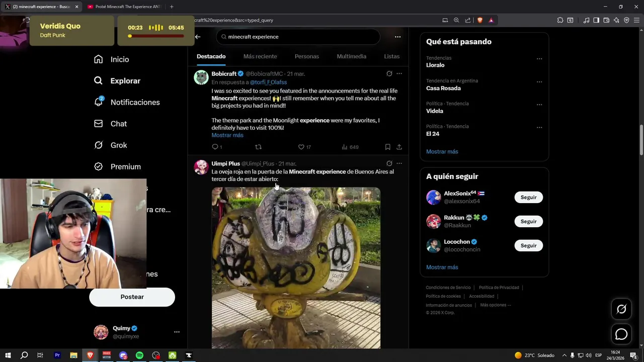Click the address bar zoom magnifier
This screenshot has width=644, height=362.
tap(456, 20)
